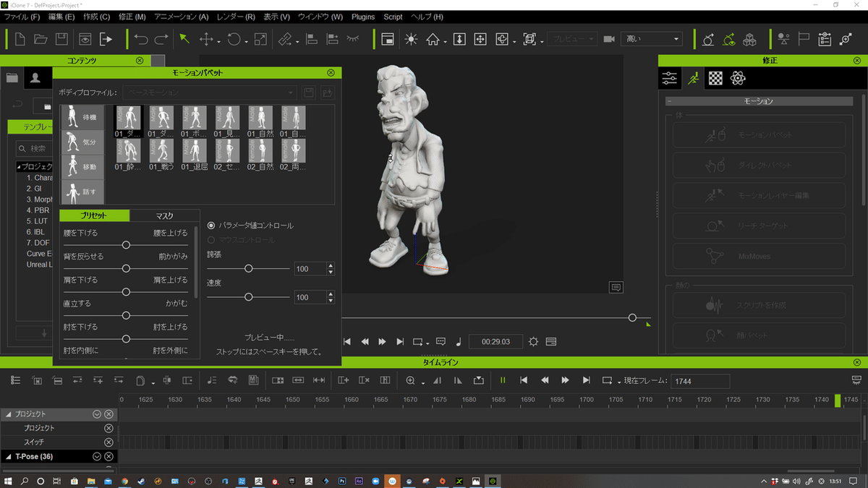
Task: Click the New Project file icon
Action: tap(20, 39)
